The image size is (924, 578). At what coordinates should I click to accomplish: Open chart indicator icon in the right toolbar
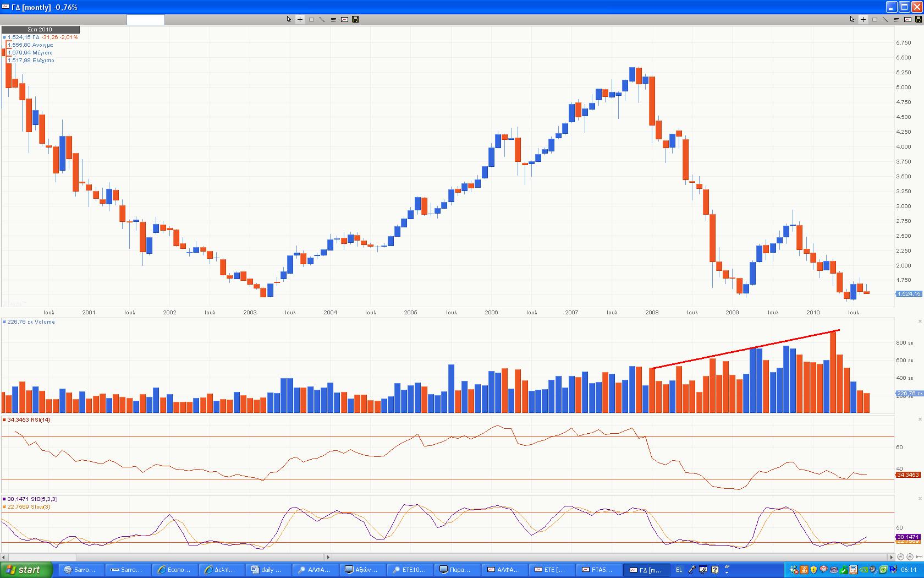point(908,19)
